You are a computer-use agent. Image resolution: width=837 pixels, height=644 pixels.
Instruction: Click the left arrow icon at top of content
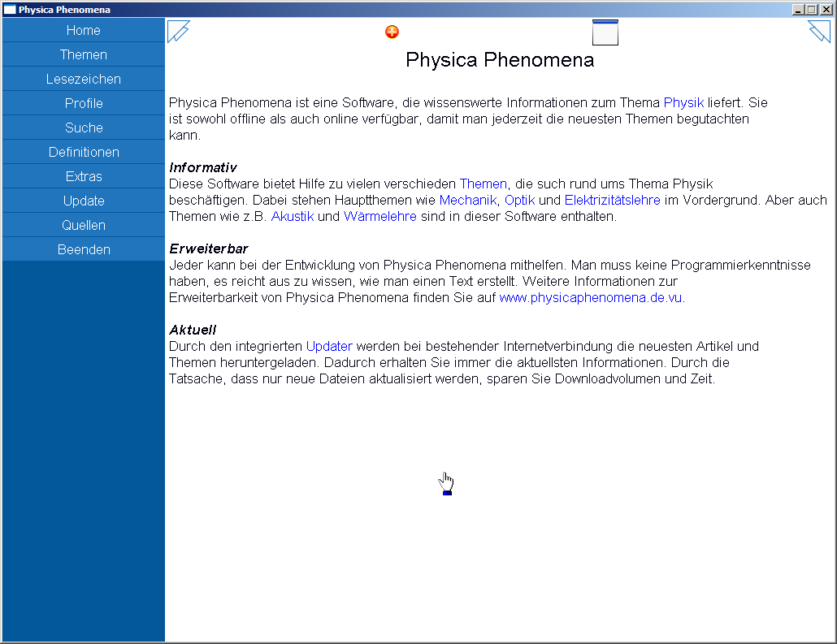(x=178, y=31)
